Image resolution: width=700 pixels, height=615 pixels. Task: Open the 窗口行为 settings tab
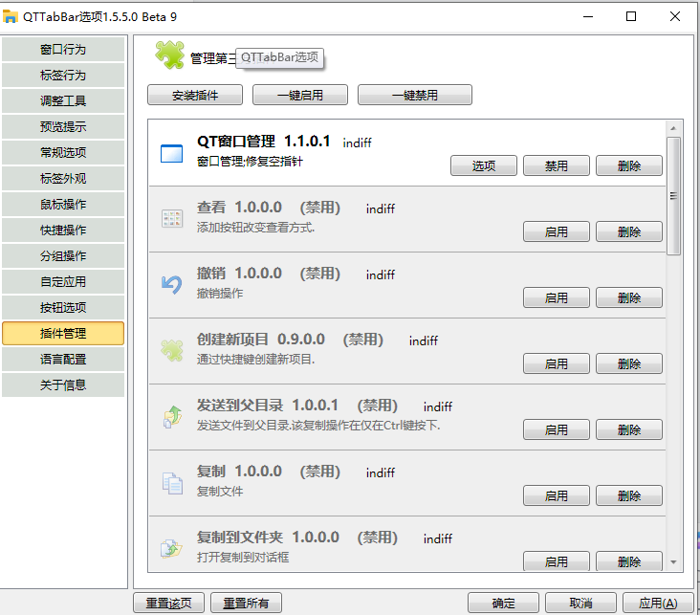pos(63,49)
